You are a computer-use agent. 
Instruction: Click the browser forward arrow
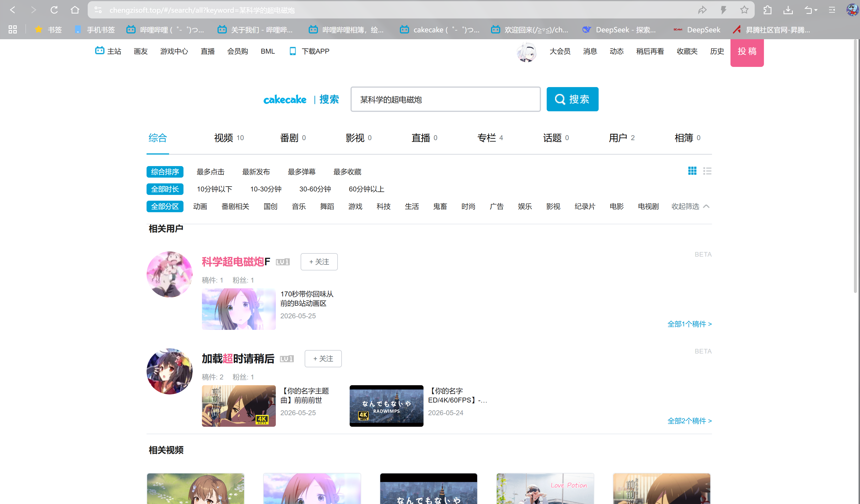coord(33,10)
